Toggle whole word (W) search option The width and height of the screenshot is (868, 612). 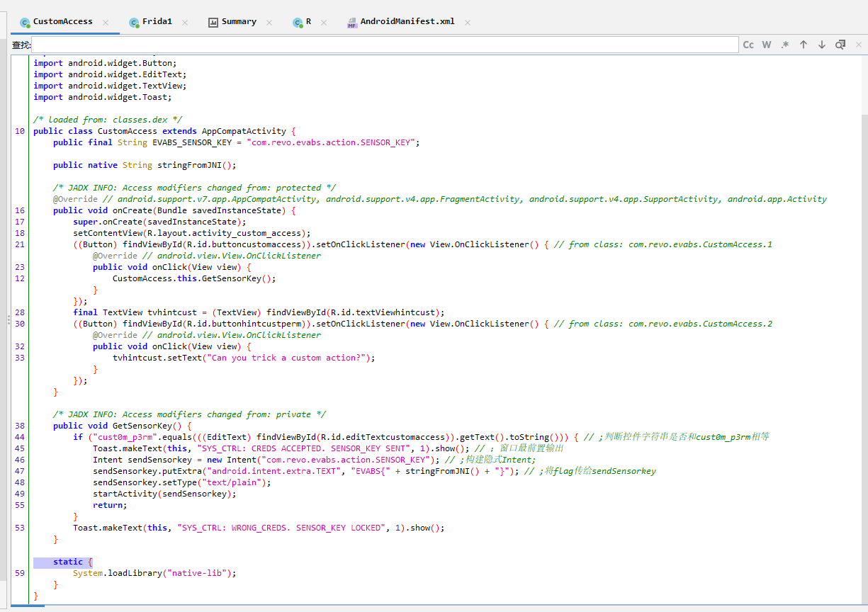[767, 45]
